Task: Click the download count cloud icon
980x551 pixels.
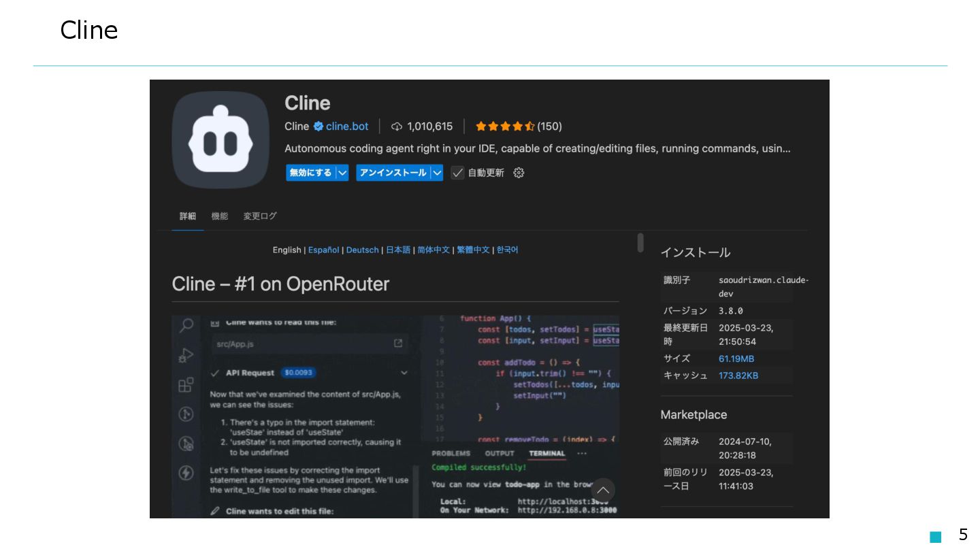Action: point(397,127)
